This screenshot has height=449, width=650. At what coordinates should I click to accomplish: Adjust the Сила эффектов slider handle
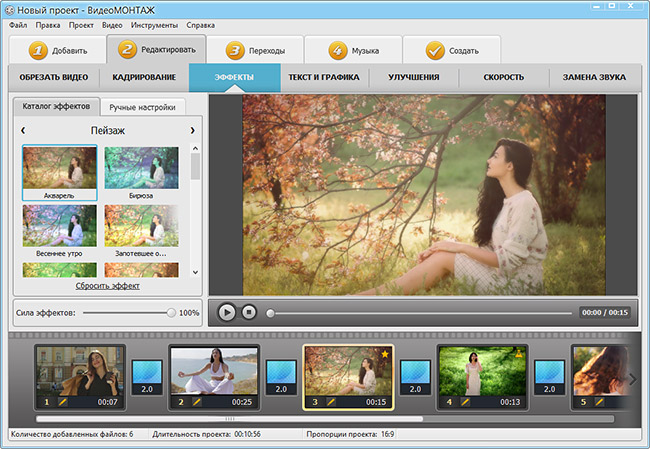coord(171,313)
